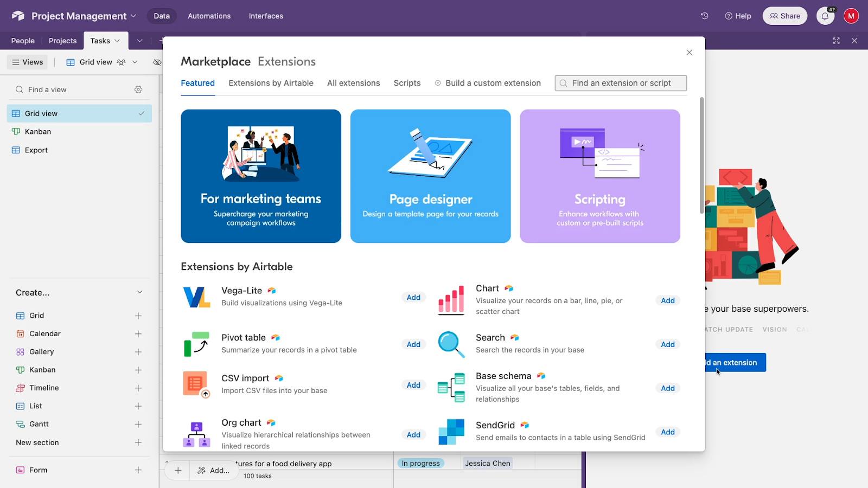The height and width of the screenshot is (488, 868).
Task: Open the Scripts tab
Action: (407, 83)
